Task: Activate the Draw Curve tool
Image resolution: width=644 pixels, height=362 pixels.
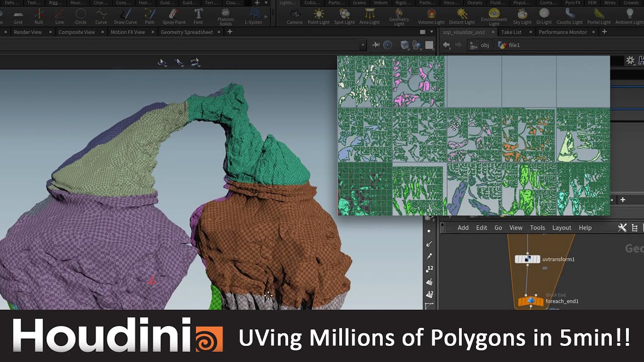Action: 125,17
